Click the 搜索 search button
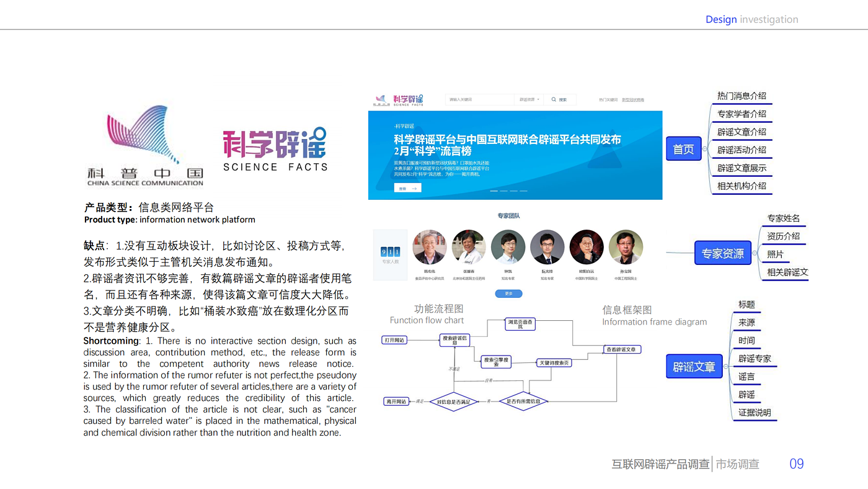Screen dimensions: 868x489 pos(560,99)
